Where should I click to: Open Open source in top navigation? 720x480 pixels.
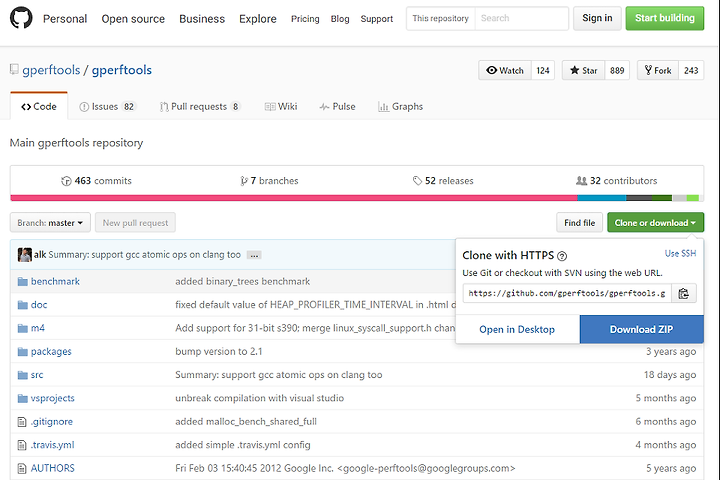[133, 19]
